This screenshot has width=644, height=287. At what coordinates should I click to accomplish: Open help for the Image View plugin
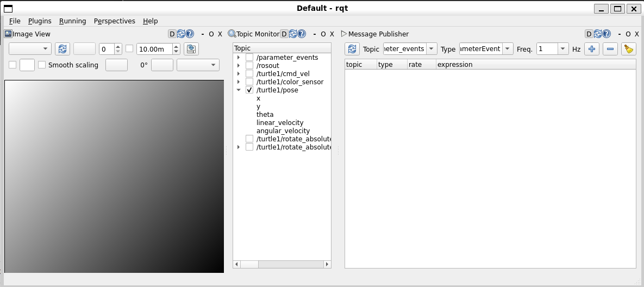[190, 34]
